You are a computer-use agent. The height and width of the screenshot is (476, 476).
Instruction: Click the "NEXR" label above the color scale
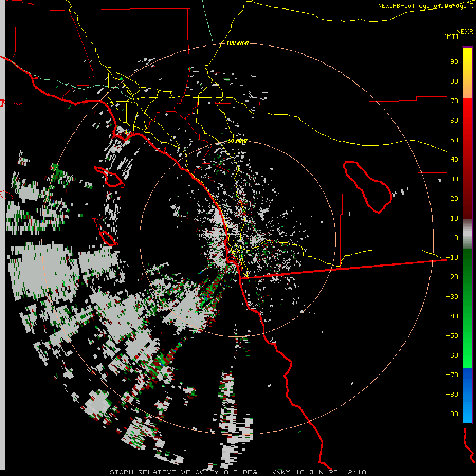pyautogui.click(x=464, y=32)
